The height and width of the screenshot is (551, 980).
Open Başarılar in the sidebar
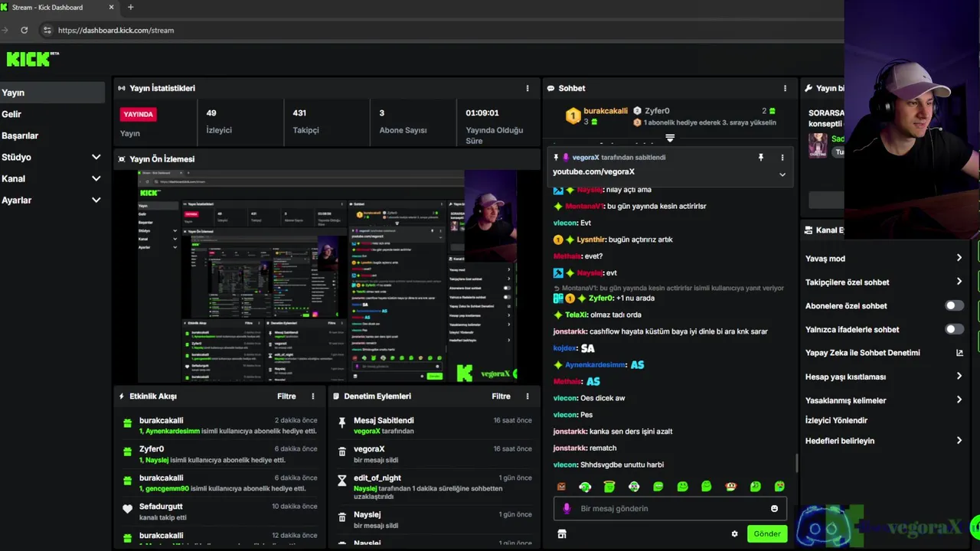tap(20, 135)
